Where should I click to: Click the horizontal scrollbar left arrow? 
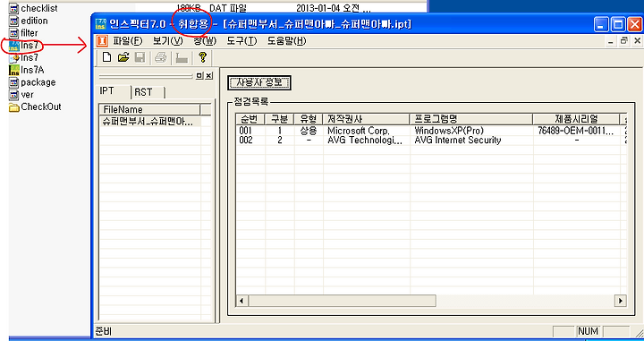pyautogui.click(x=241, y=301)
